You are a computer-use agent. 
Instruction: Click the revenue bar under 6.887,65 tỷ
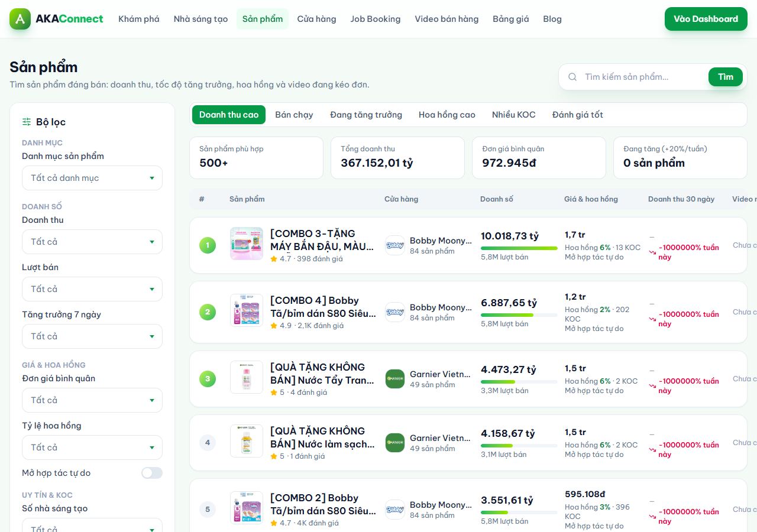519,315
